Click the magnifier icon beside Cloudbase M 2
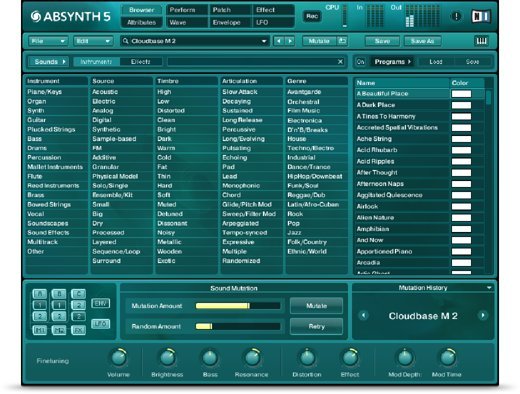Screen dimensions: 520x394 (125, 41)
